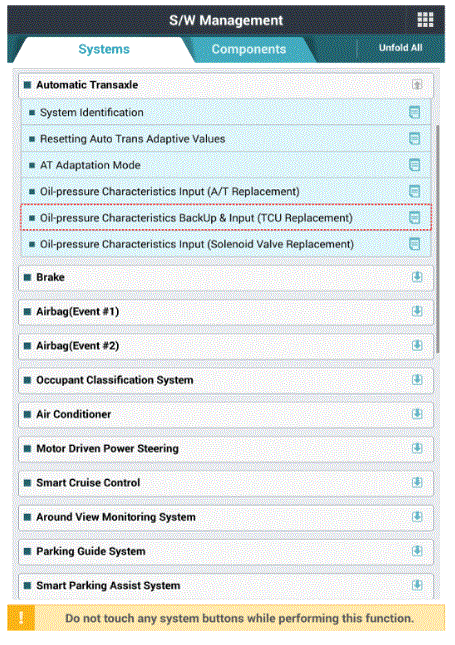Select the Systems tab
455x645 pixels.
(x=104, y=49)
